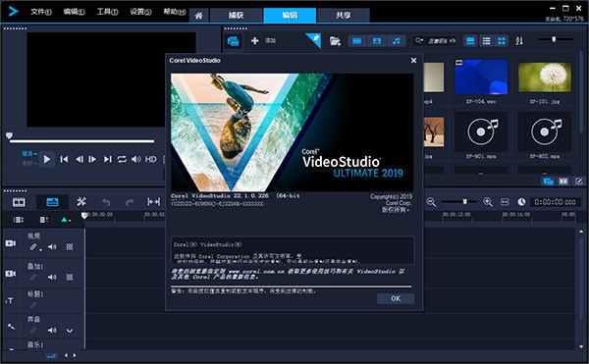Screen dimensions: 589x364
Task: Fit project in timeline window
Action: click(x=505, y=202)
